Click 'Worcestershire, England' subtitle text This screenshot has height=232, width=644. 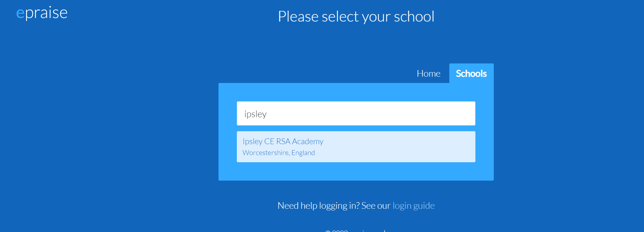point(278,152)
